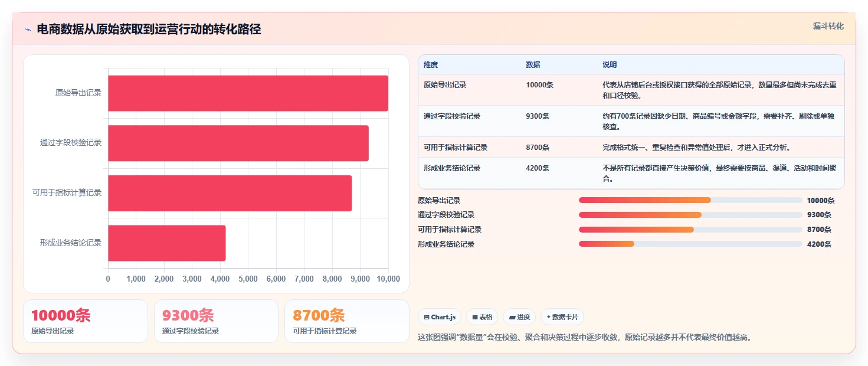Select table row cell 原始导出记录
Viewport: 868px width, 366px height.
[445, 85]
